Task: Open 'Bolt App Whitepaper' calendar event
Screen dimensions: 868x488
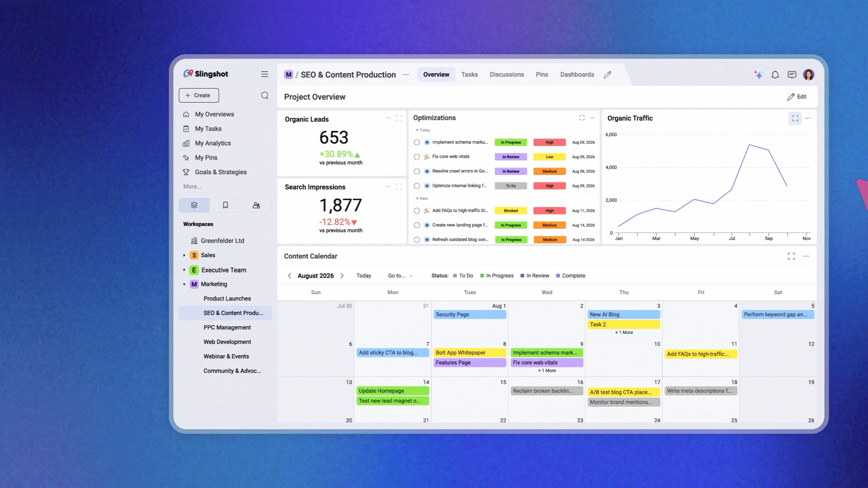Action: [x=470, y=352]
